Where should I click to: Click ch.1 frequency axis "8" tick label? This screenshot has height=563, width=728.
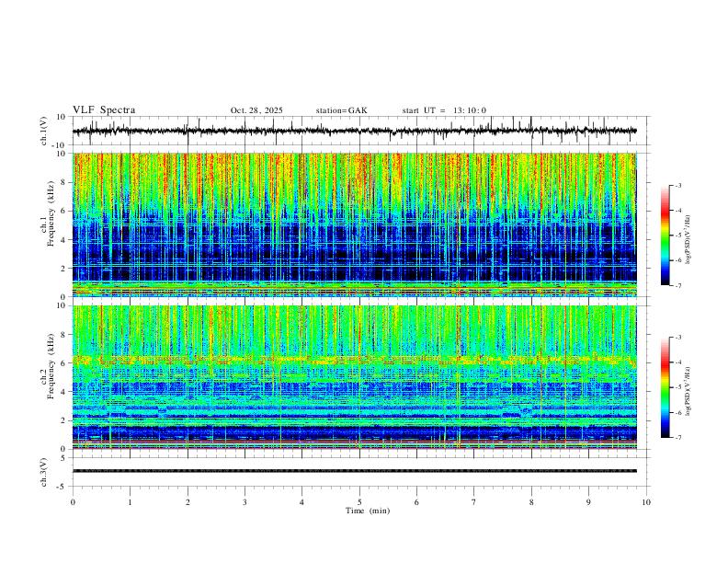63,182
